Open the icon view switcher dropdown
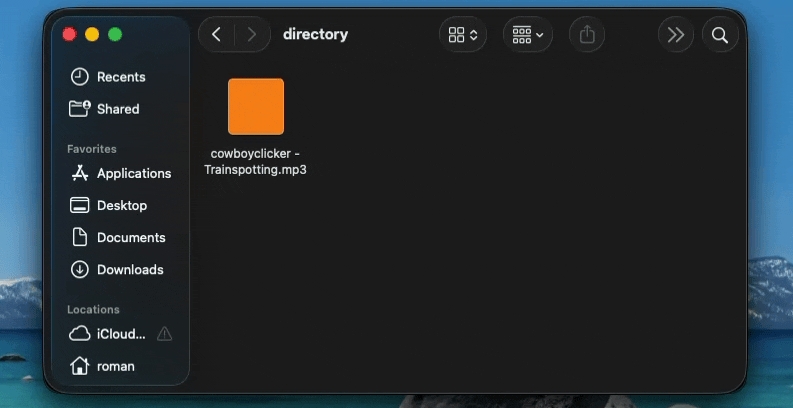This screenshot has width=793, height=408. click(463, 34)
